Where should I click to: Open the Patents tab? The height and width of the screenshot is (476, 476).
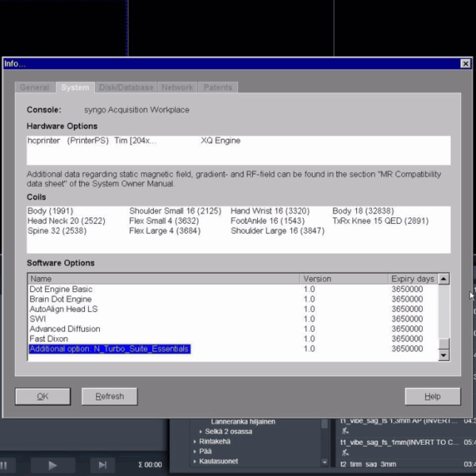tap(217, 87)
